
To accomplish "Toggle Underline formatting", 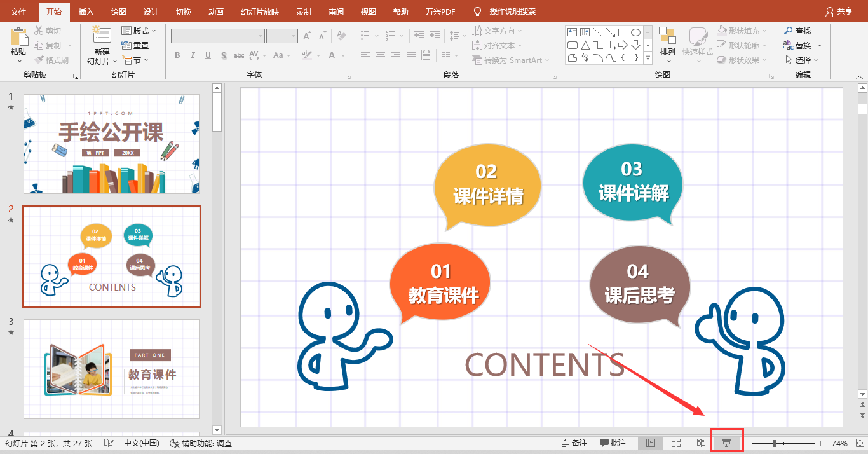I will click(208, 55).
